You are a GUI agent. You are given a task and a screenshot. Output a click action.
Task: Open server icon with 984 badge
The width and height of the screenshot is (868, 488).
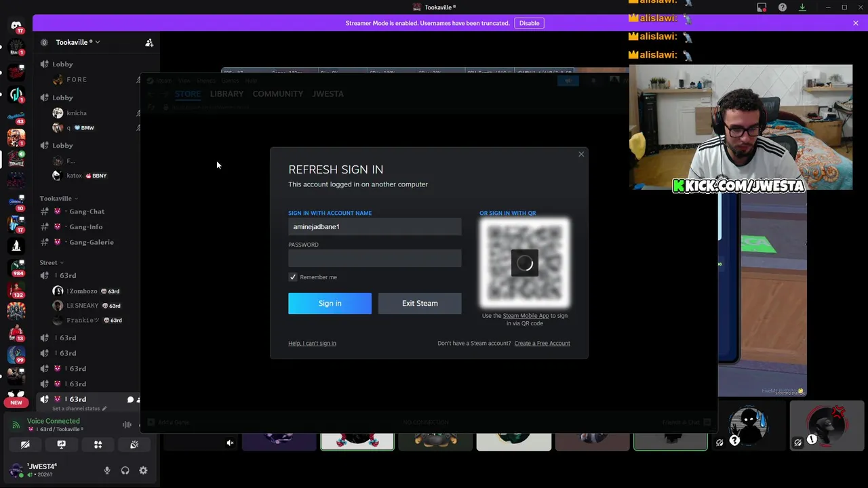(x=16, y=268)
